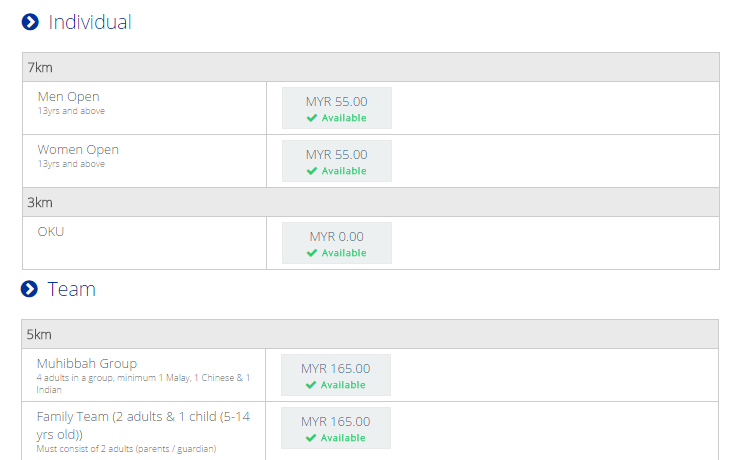The width and height of the screenshot is (733, 460).
Task: Expand the Team section heading
Action: coord(72,289)
